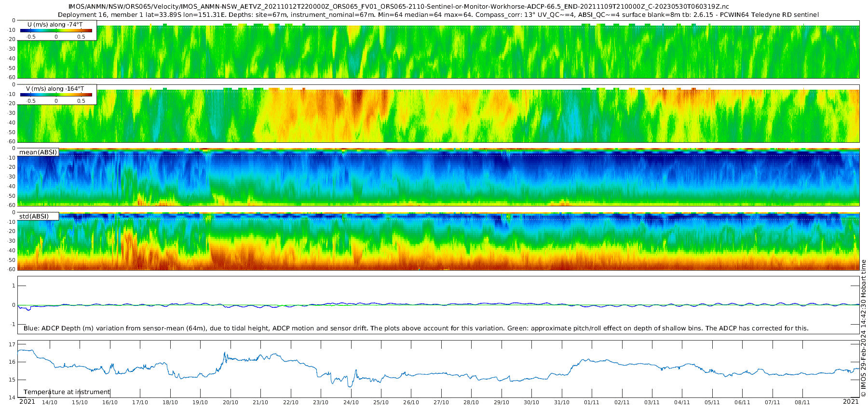The image size is (868, 410).
Task: Click the 'Temperature at instrument' label
Action: (x=67, y=392)
